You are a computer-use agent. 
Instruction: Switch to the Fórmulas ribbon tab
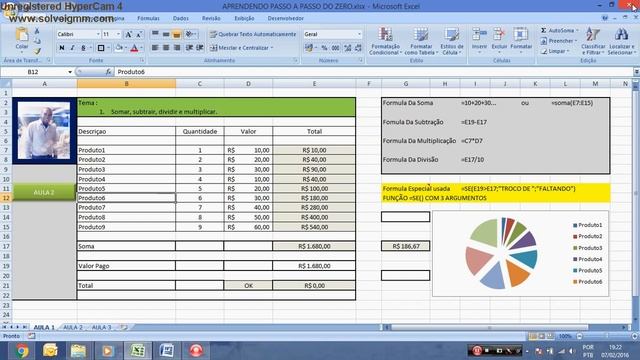coord(148,18)
